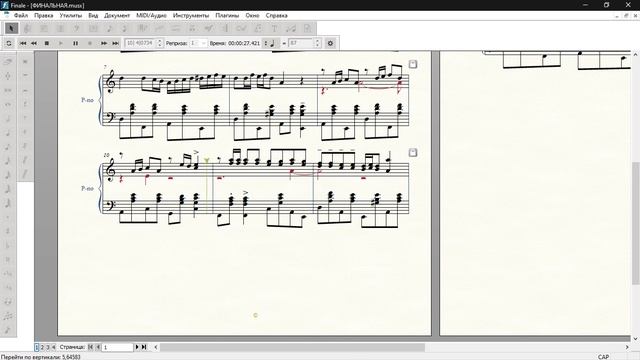Open the Плагины menu
This screenshot has width=640, height=360.
[x=227, y=16]
